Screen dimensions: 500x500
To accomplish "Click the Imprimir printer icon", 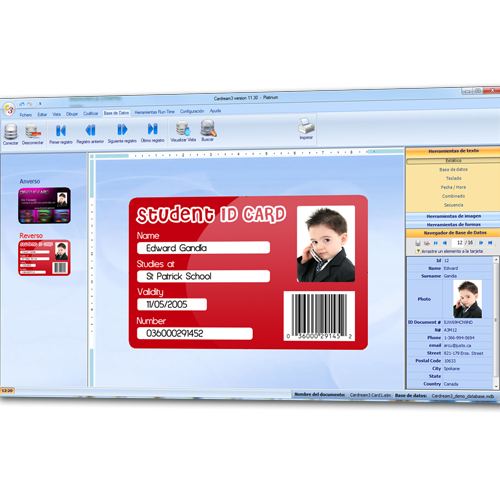I will pos(306,128).
